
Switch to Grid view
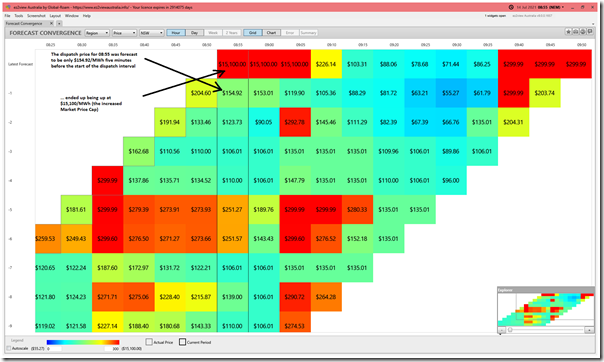click(253, 33)
